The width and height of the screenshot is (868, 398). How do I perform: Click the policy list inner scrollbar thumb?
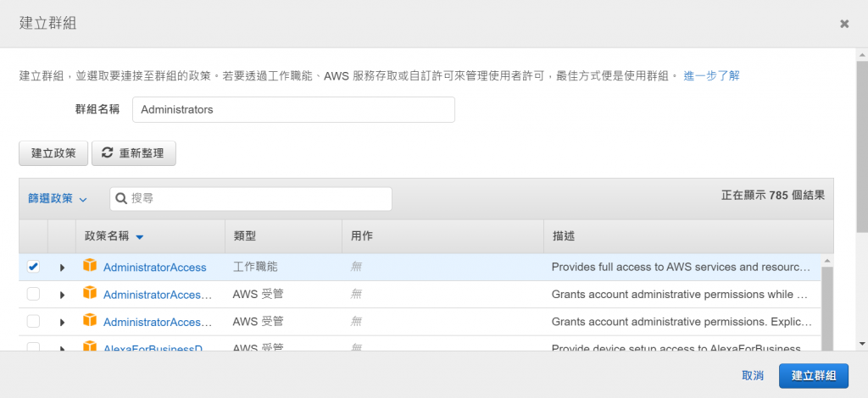tap(827, 310)
